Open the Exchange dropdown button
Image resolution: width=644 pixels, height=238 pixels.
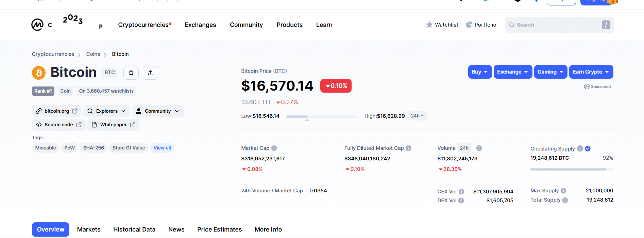pos(513,72)
